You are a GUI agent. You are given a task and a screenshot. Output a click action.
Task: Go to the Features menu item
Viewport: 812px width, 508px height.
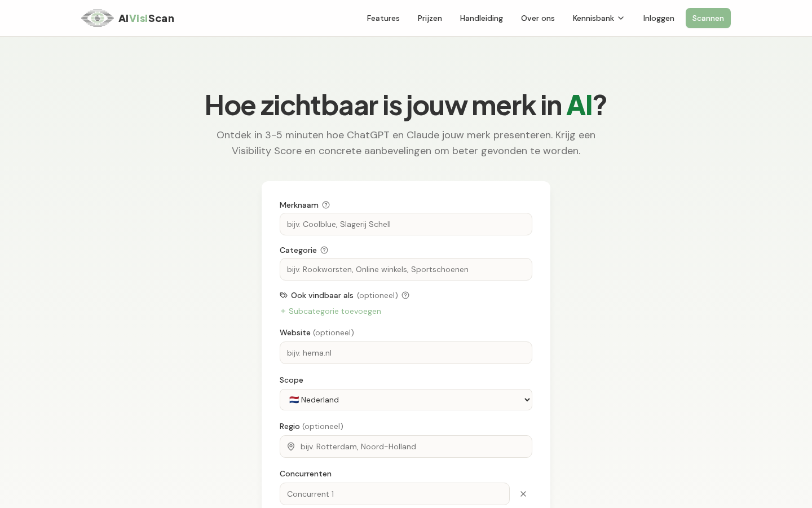[383, 18]
